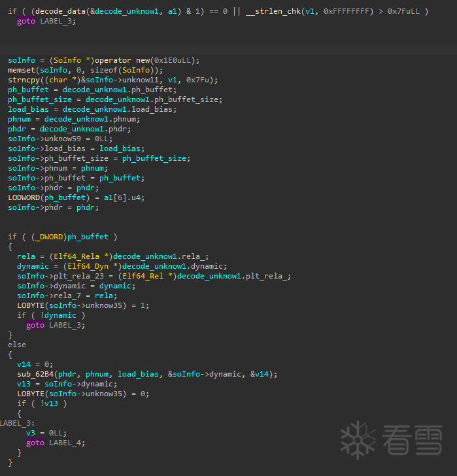
Task: Click line 'ph_buffet_size = decode_unknow1.ph_buffet_size;'
Action: point(115,99)
